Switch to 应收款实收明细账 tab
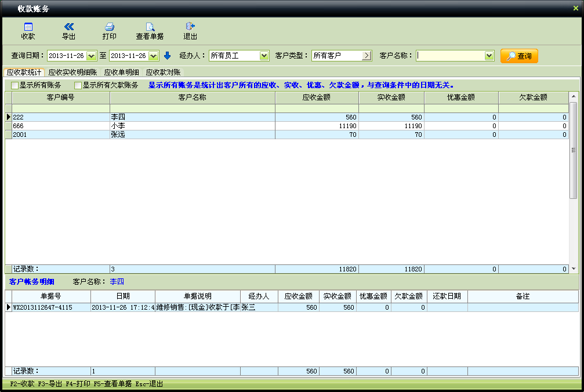The width and height of the screenshot is (584, 392). (72, 72)
